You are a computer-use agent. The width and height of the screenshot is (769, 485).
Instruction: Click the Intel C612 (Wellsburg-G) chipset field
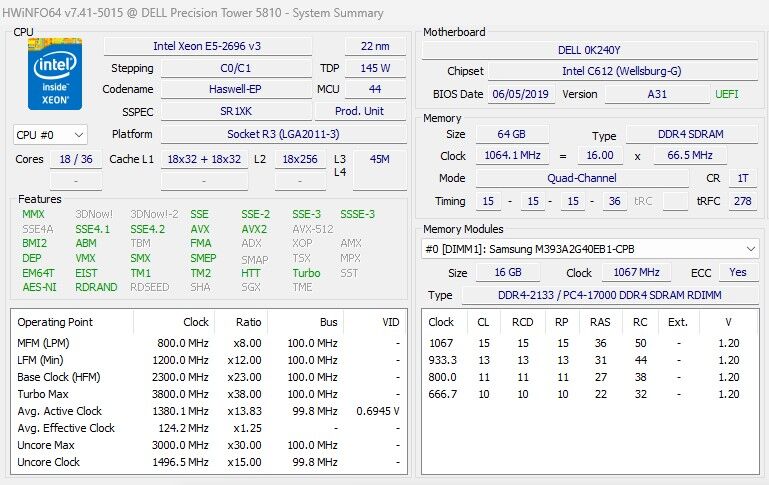coord(622,71)
